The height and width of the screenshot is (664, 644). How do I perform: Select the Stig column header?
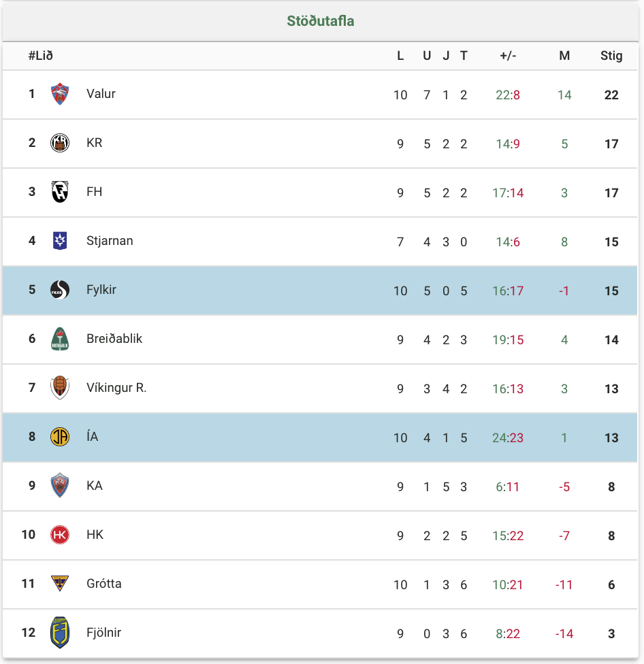[x=611, y=56]
